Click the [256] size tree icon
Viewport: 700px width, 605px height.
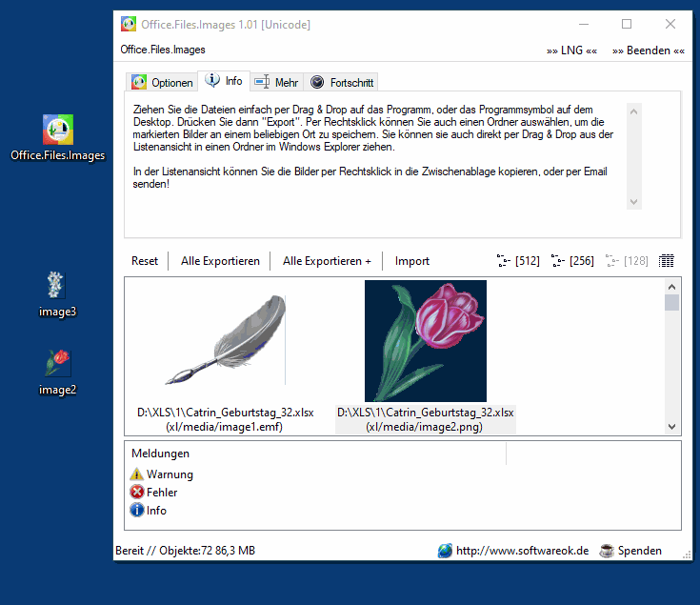pos(557,261)
